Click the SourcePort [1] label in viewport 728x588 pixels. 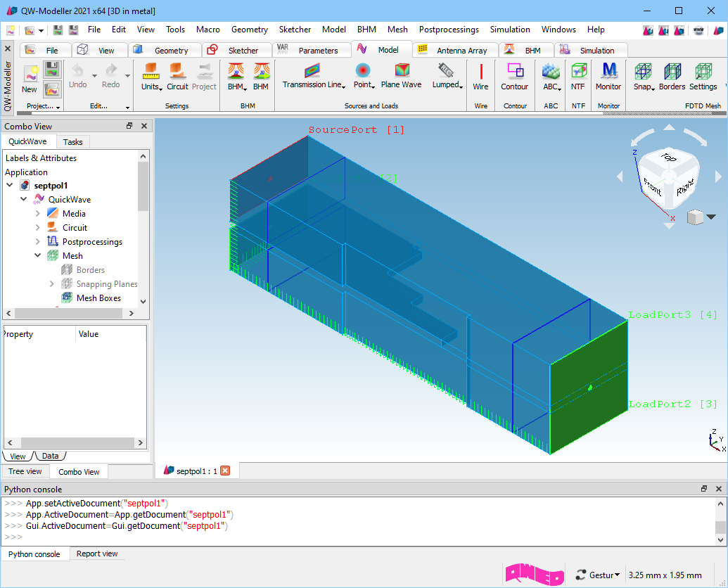tap(356, 130)
